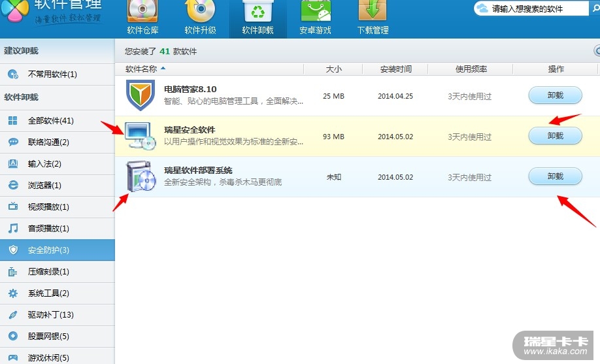Sort by the 软件名称 column header
600x364 pixels.
click(141, 69)
